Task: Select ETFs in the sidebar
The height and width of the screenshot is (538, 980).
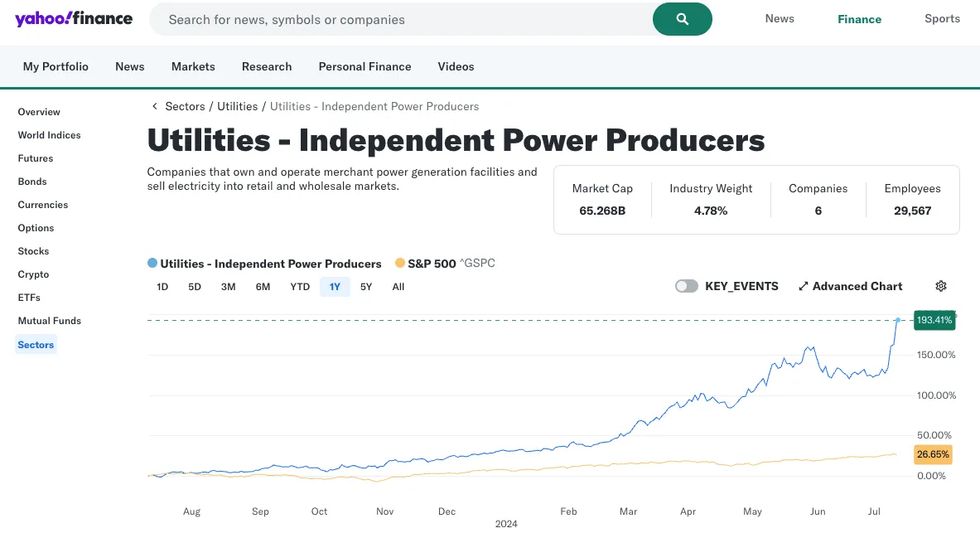Action: point(29,297)
